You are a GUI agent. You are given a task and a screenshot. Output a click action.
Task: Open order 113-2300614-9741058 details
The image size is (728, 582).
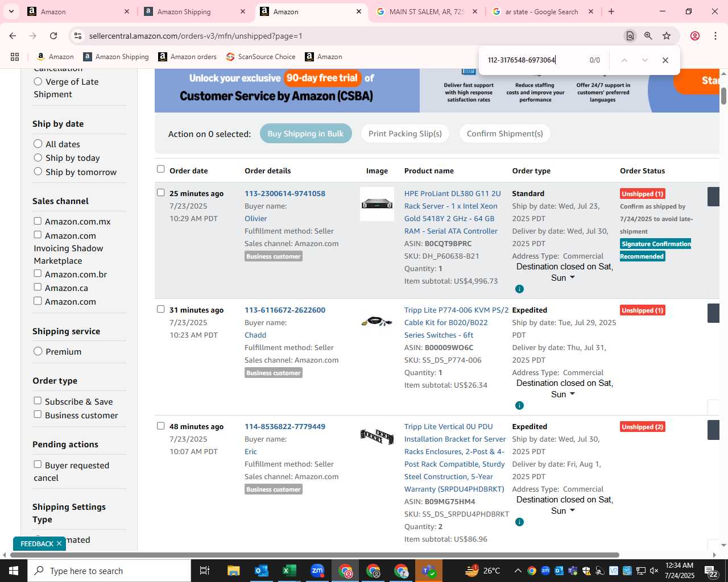285,194
